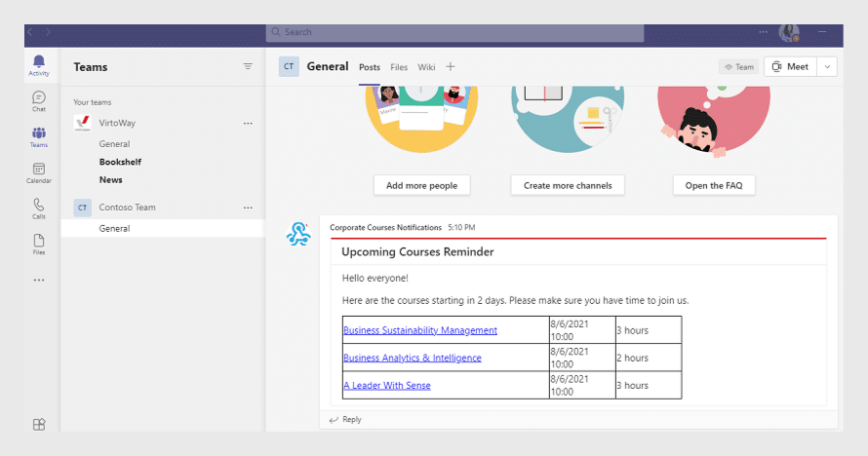Click the Team visibility button
Image resolution: width=868 pixels, height=456 pixels.
tap(739, 67)
